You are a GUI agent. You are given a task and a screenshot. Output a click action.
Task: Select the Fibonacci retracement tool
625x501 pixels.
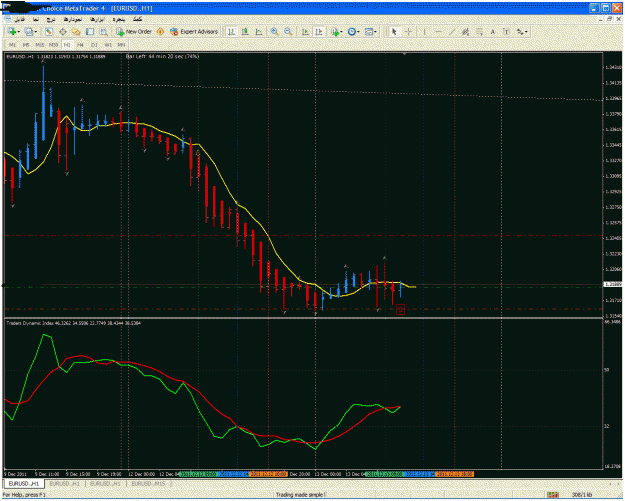479,32
